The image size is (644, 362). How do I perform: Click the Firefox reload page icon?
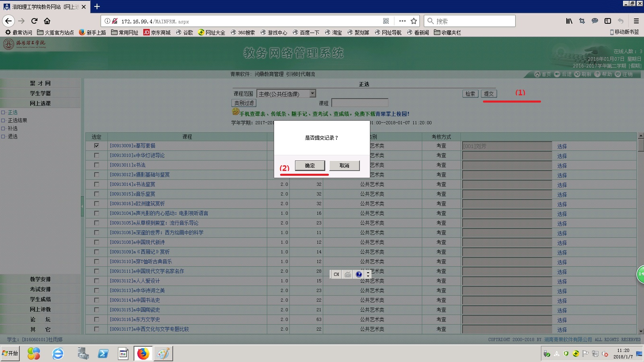click(x=34, y=21)
